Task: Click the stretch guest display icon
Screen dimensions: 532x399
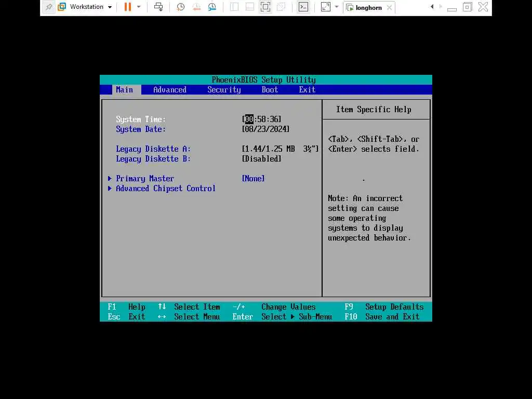Action: (325, 7)
